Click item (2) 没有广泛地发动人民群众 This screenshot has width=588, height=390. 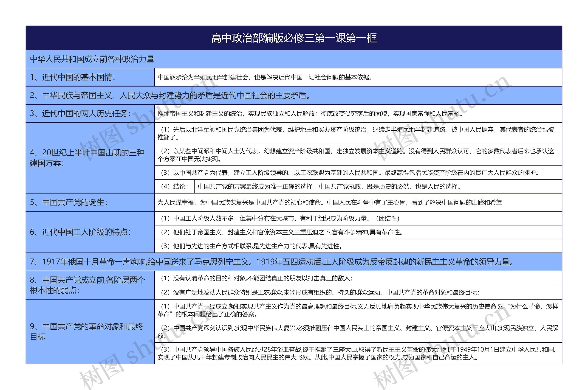pos(358,292)
